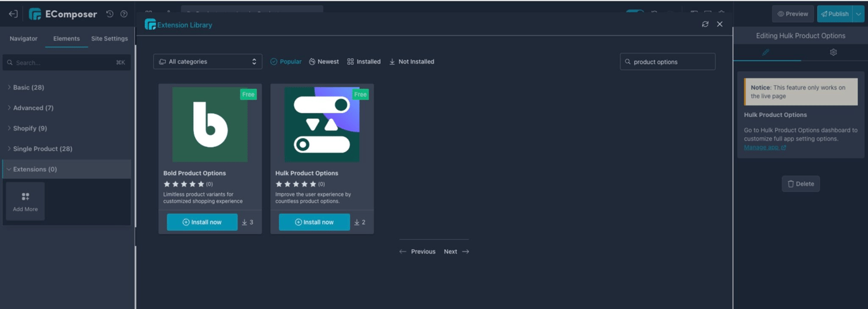Open the Publish dropdown arrow

858,14
